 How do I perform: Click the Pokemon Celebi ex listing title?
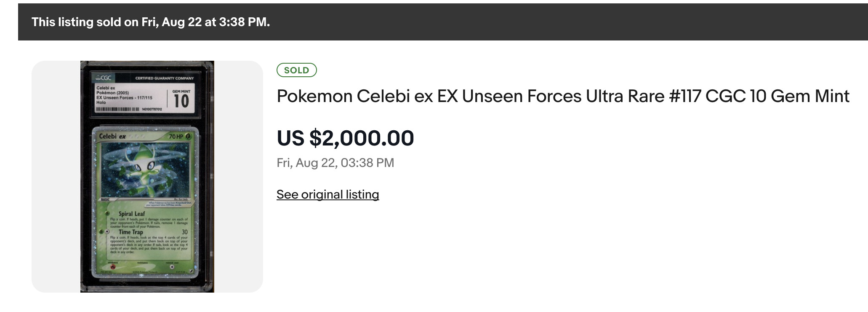(x=562, y=96)
